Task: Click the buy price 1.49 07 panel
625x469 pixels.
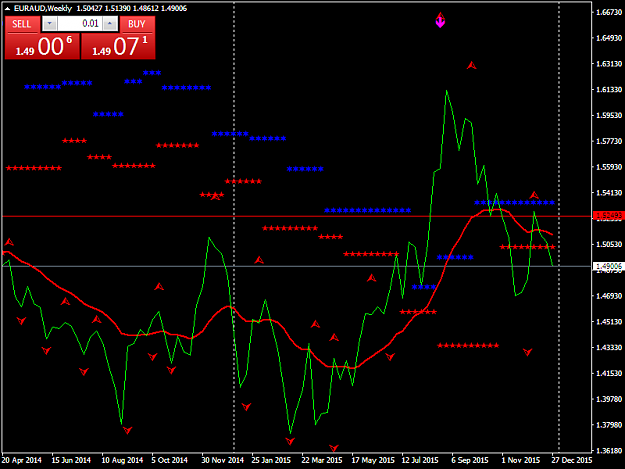Action: (118, 46)
